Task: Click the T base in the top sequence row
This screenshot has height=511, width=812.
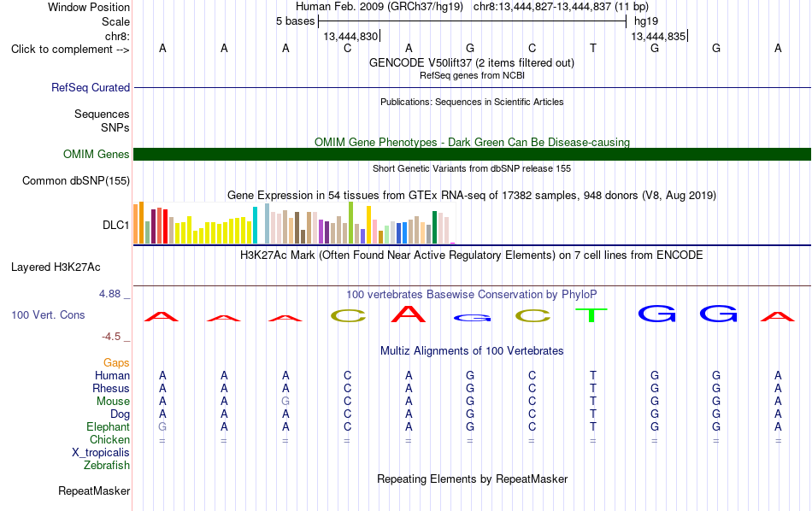Action: click(x=593, y=48)
